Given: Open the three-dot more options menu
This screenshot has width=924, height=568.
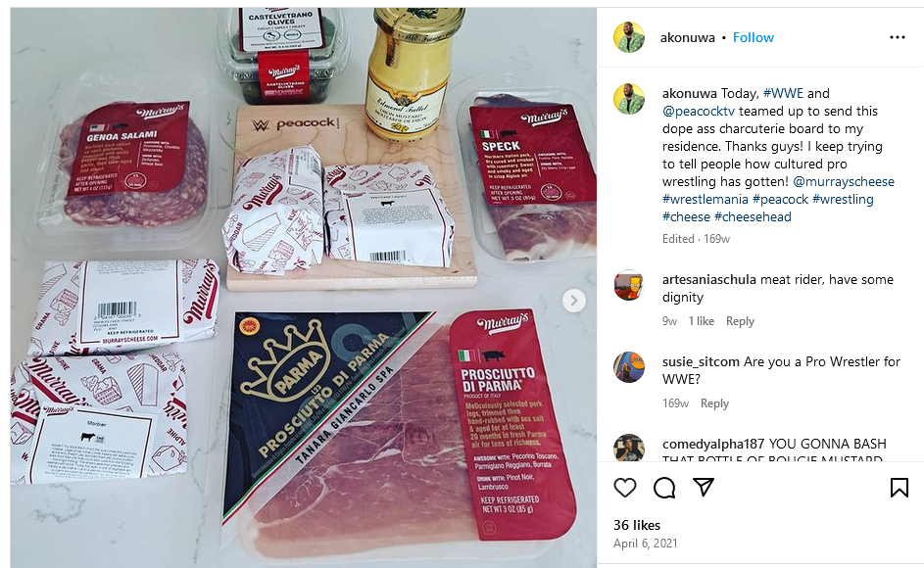Looking at the screenshot, I should tap(897, 37).
